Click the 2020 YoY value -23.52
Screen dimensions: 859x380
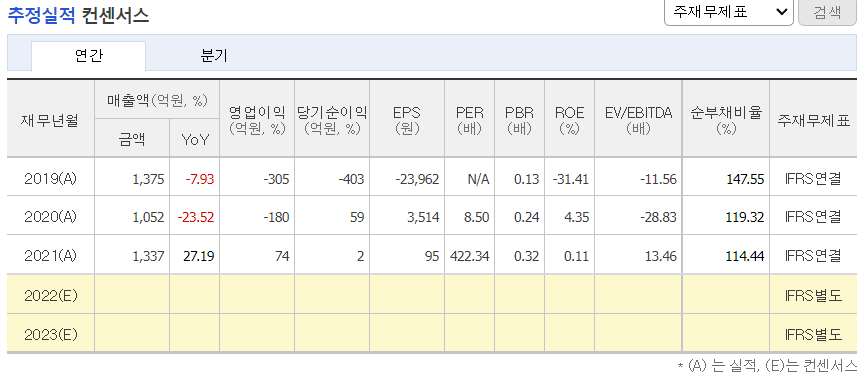(196, 217)
